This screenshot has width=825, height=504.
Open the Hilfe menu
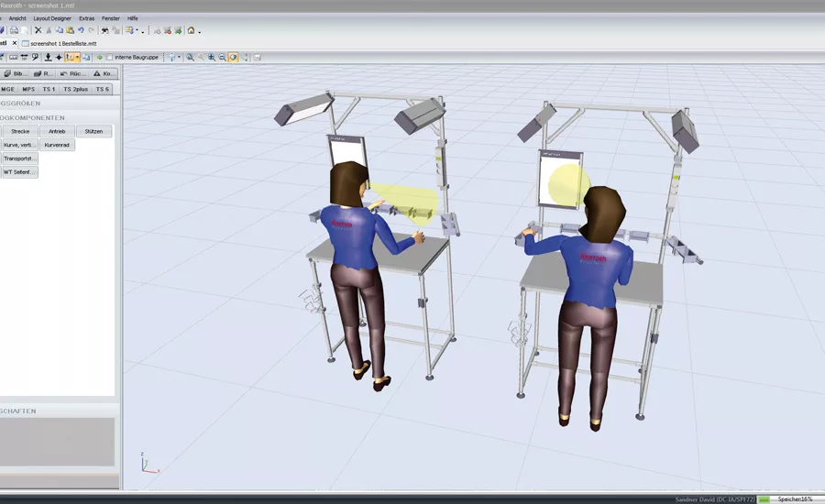(x=133, y=18)
